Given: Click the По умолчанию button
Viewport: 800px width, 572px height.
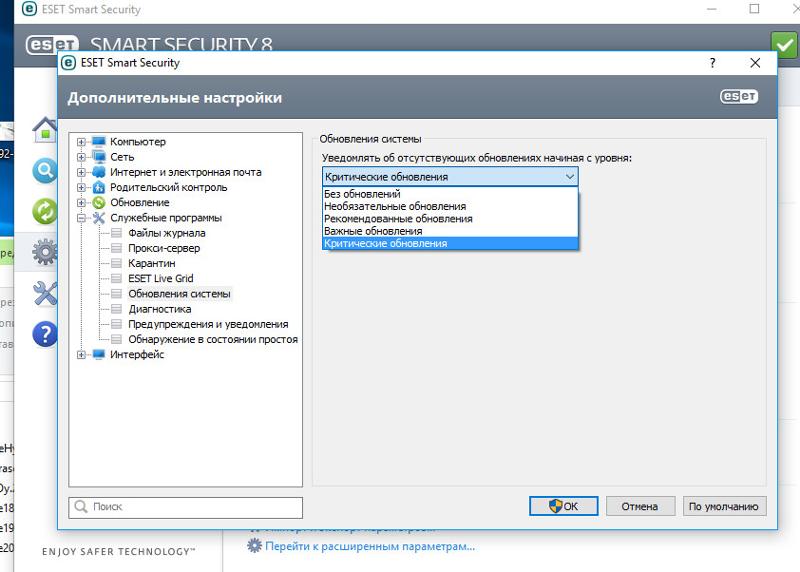Looking at the screenshot, I should [724, 506].
